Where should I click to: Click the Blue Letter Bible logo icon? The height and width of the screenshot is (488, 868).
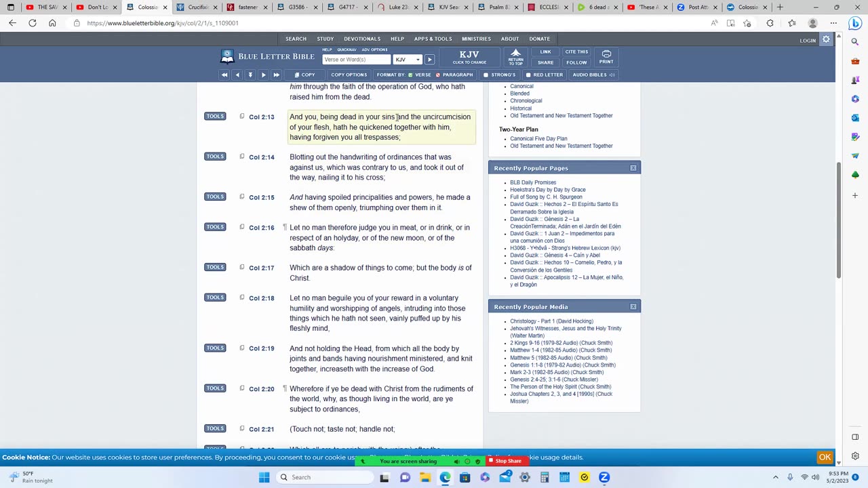coord(227,56)
